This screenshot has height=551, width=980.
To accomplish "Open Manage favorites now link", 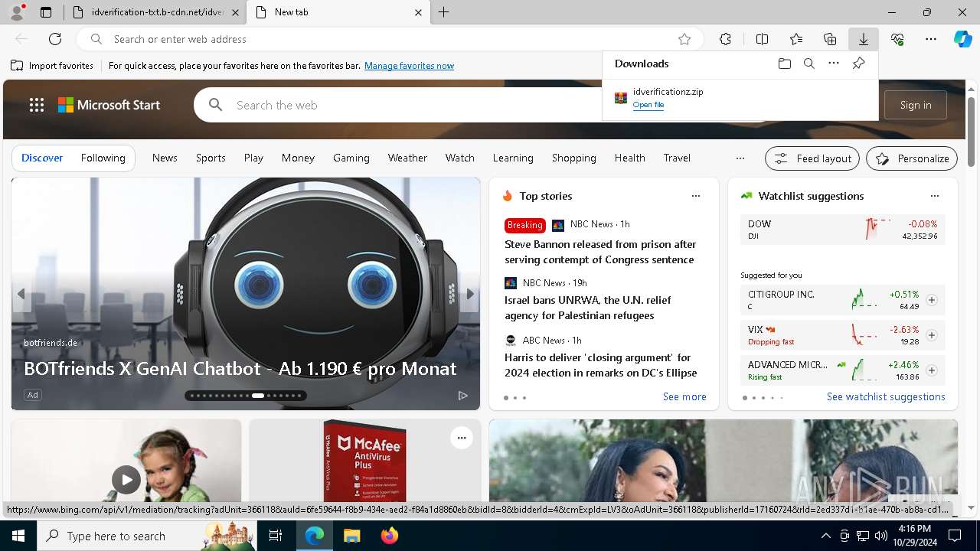I will [409, 66].
